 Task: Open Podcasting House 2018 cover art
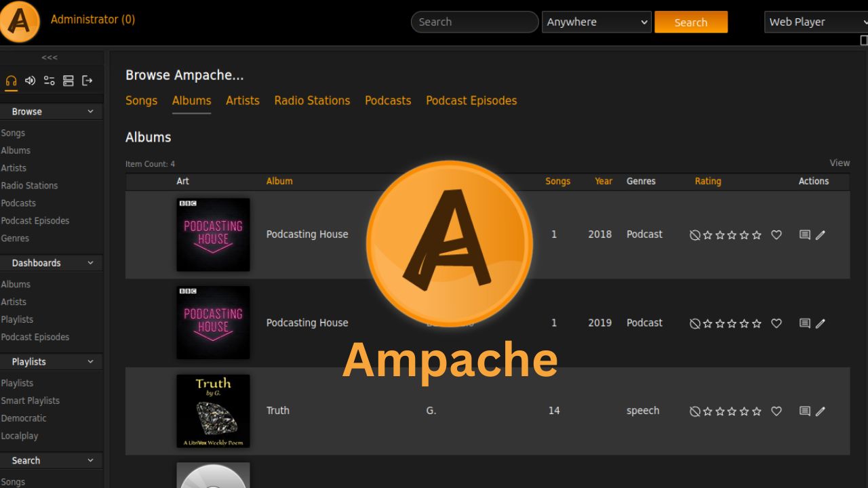(213, 235)
